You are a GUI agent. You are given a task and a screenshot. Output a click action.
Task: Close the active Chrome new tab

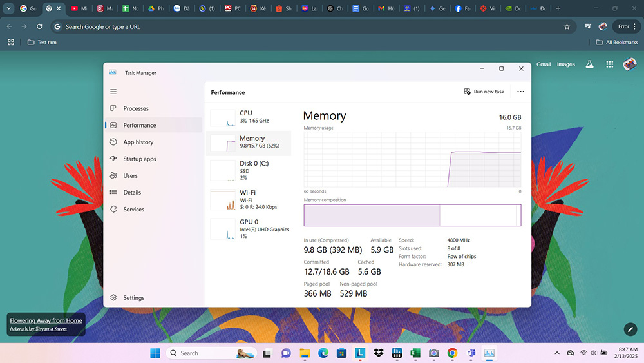59,8
